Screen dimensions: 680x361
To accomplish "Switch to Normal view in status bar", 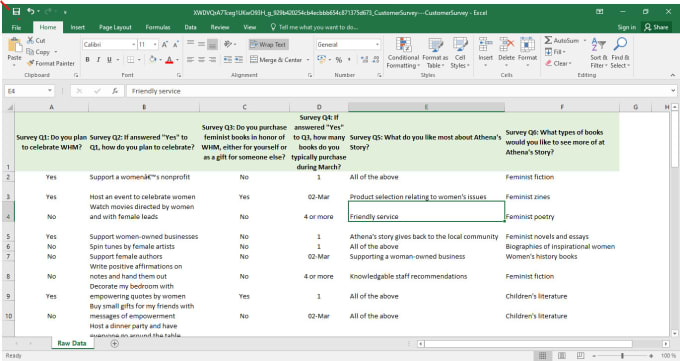I will pos(542,356).
